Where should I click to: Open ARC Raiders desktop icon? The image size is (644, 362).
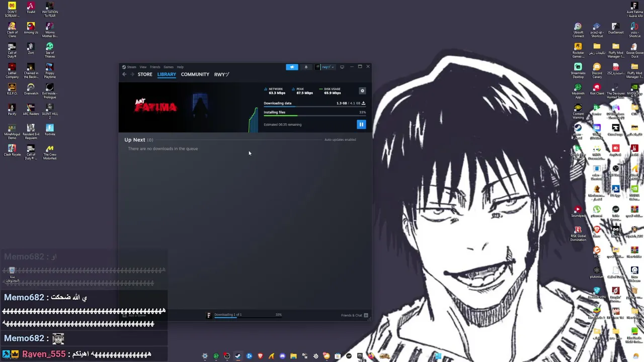pos(31,110)
